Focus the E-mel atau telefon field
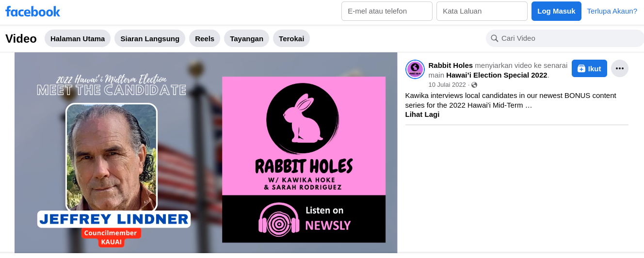 pyautogui.click(x=387, y=11)
